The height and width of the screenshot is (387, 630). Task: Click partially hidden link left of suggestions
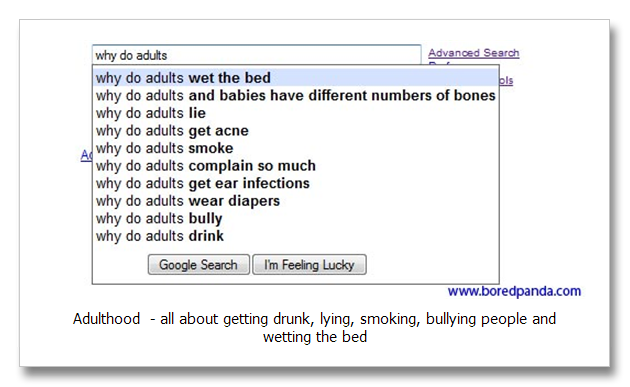click(86, 155)
